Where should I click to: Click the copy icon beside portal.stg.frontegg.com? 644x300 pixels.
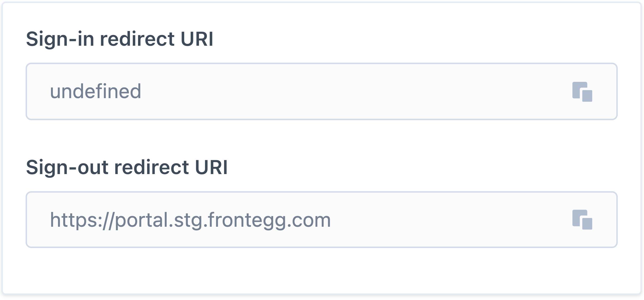pyautogui.click(x=582, y=220)
